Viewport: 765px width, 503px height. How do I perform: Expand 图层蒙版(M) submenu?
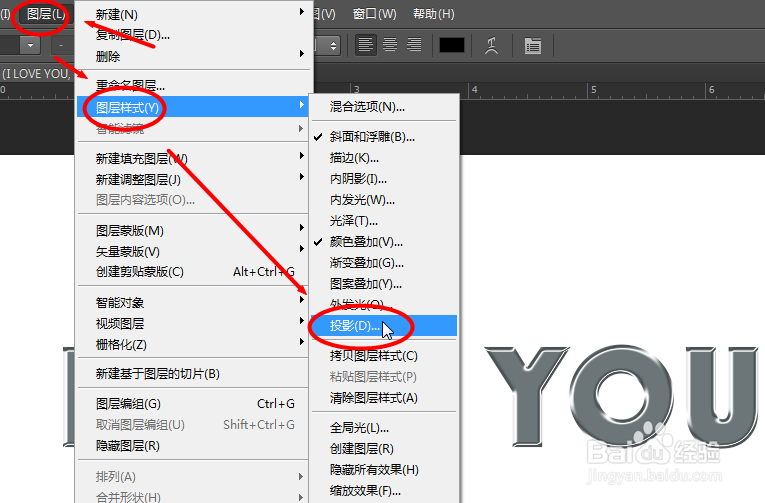193,230
